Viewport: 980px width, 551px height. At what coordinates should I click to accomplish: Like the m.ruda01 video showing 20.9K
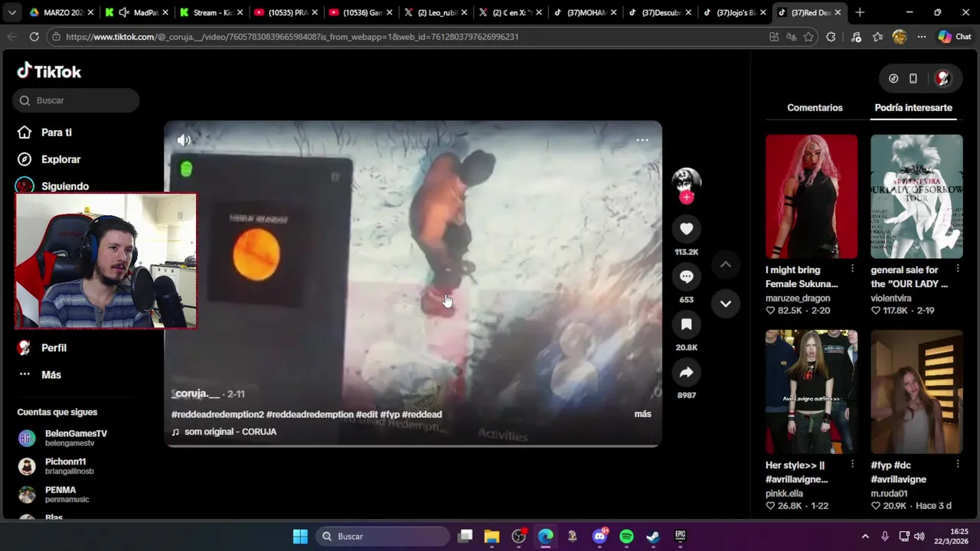pos(876,506)
